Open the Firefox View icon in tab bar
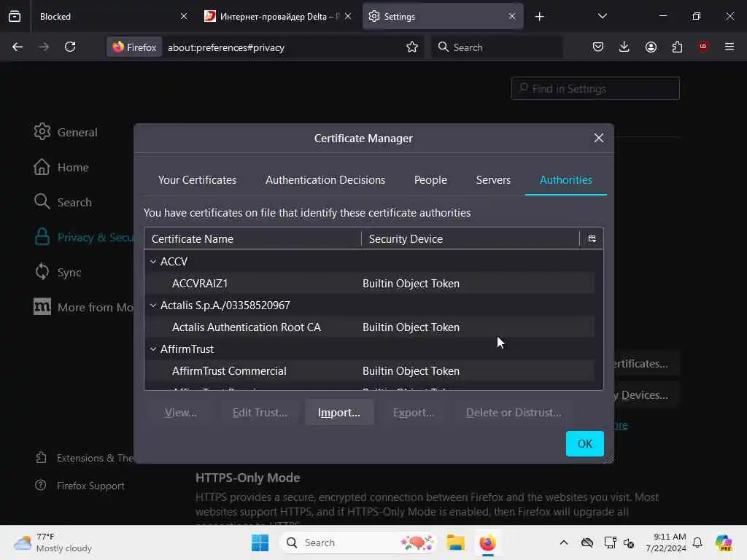Screen dimensions: 747x560 pos(15,16)
